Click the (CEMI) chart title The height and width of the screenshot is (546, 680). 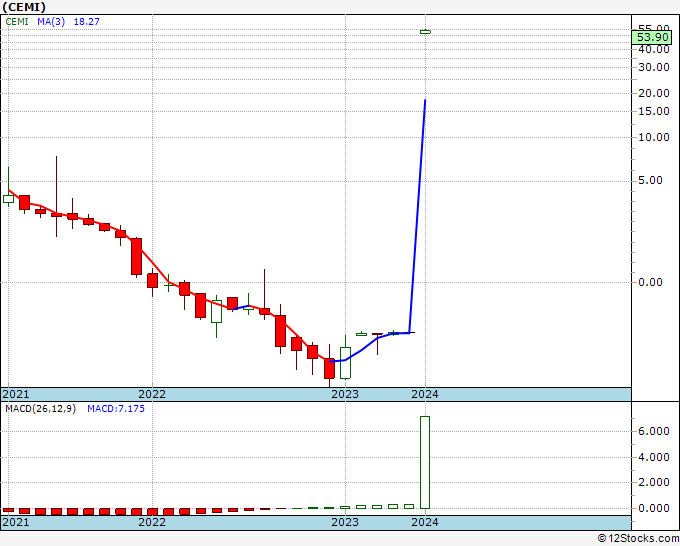[24, 7]
